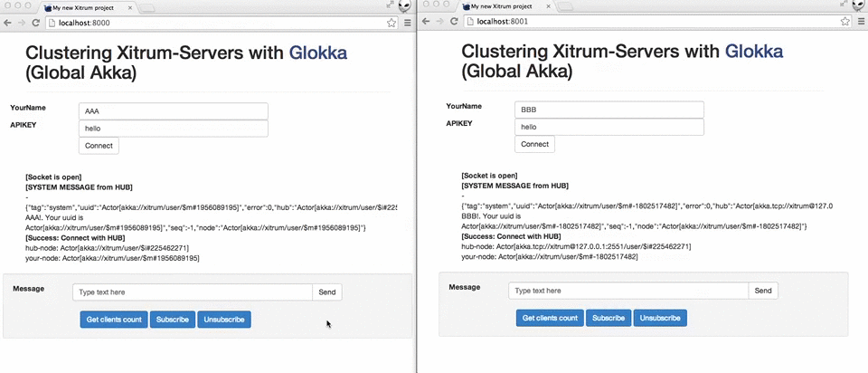Bookmark the localhost:8000 page with star

point(392,23)
